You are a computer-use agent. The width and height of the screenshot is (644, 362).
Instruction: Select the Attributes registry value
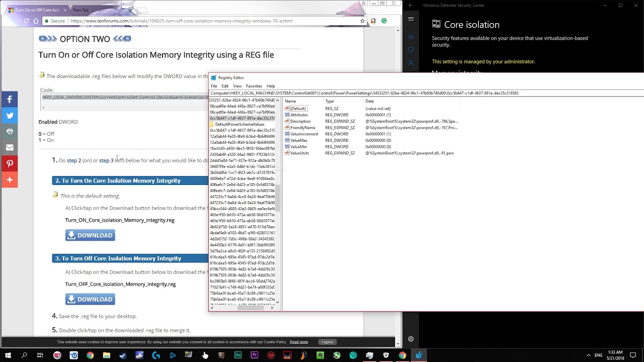(299, 115)
